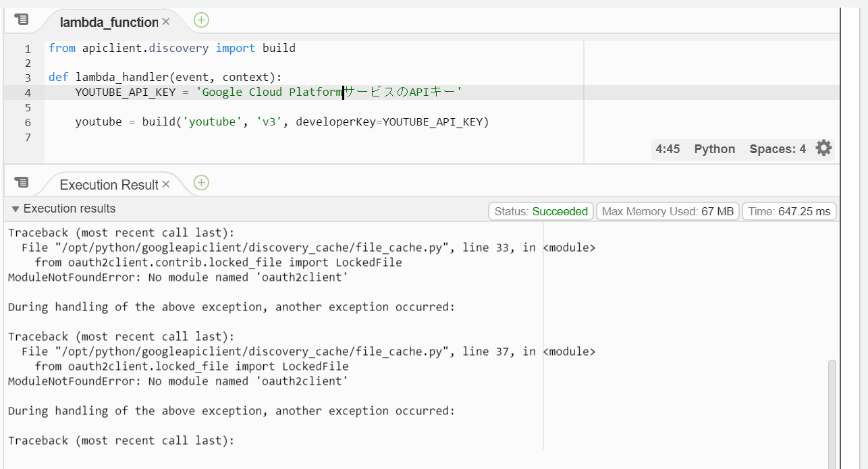The image size is (868, 469).
Task: Open the Spaces: 4 indentation menu
Action: tap(777, 149)
